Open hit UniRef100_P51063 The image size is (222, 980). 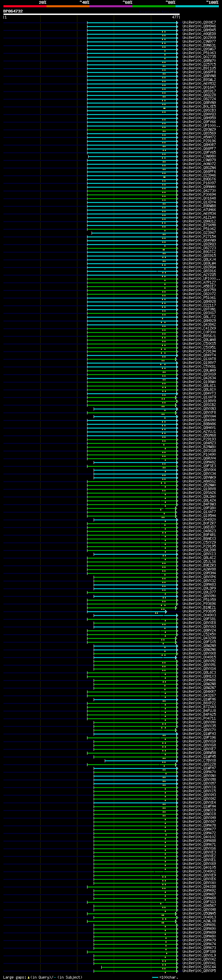(199, 53)
